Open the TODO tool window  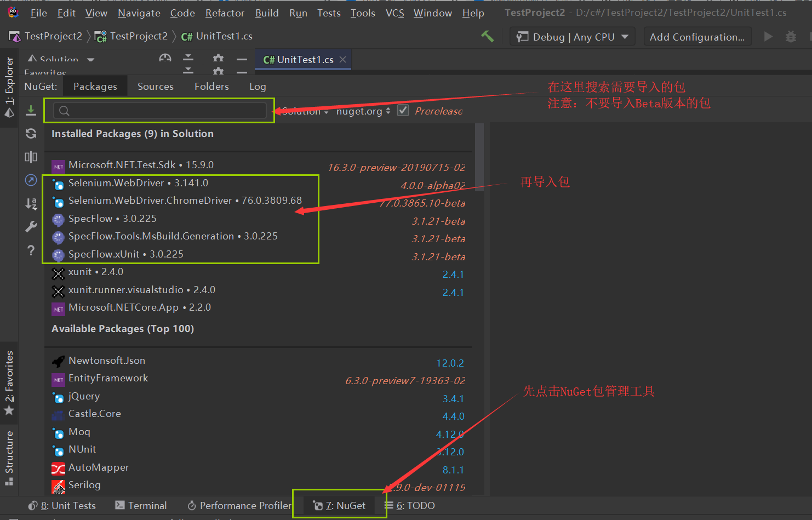click(x=410, y=505)
